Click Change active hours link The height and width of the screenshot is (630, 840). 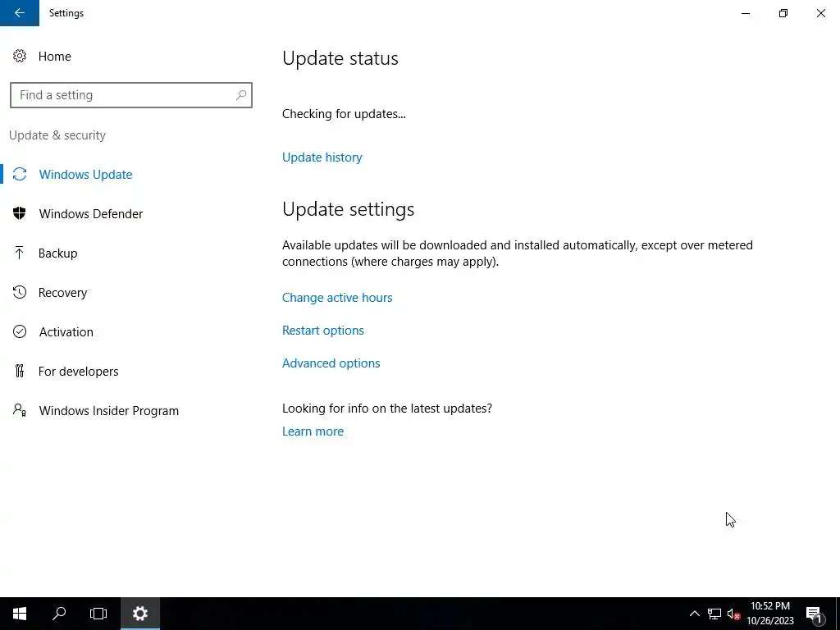(x=337, y=297)
